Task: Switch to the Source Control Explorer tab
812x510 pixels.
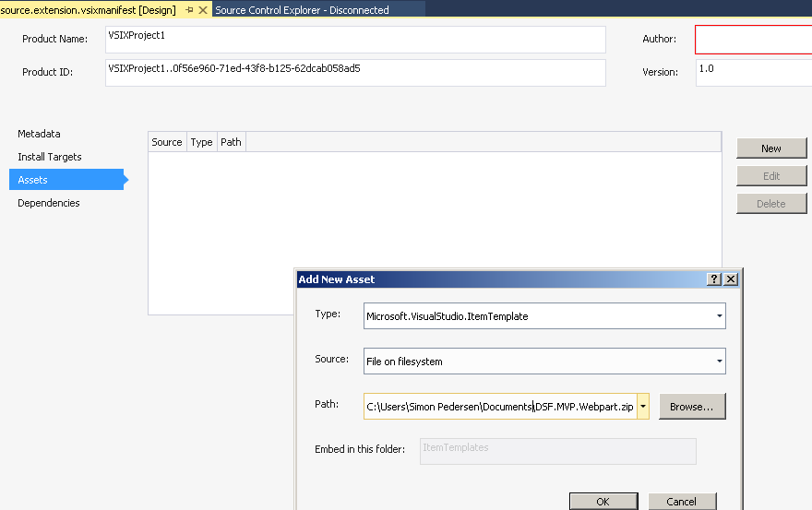Action: pos(302,10)
